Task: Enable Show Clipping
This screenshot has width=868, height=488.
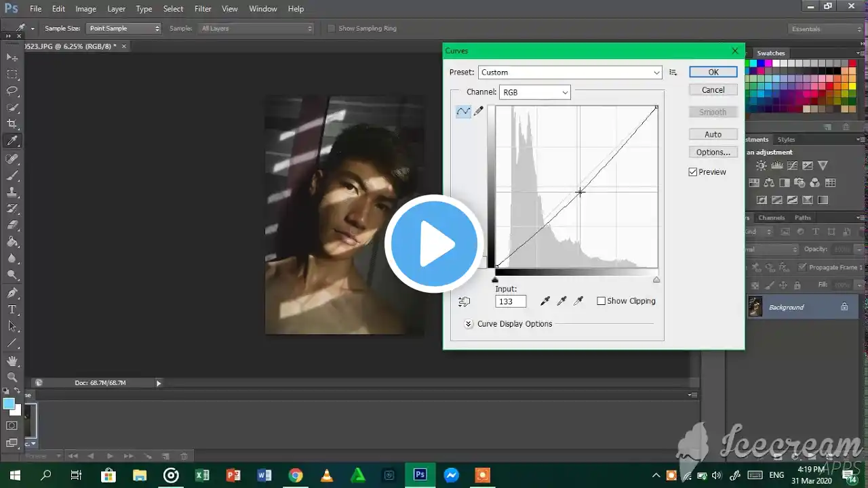Action: [x=601, y=300]
